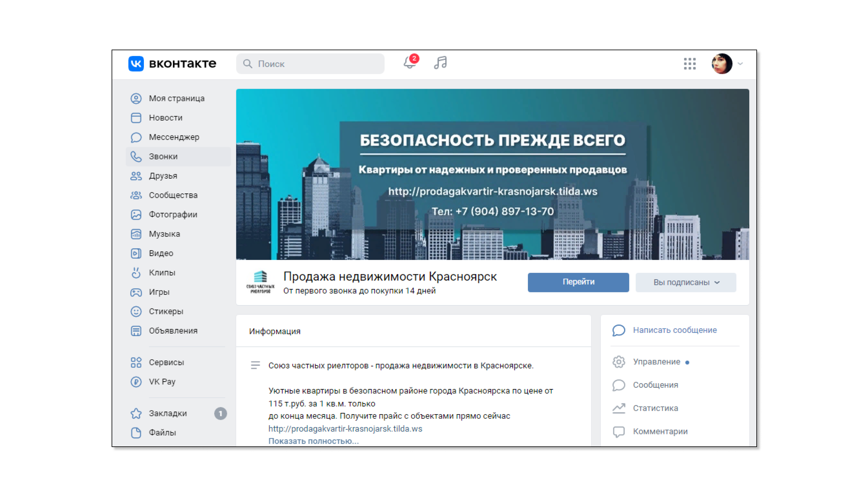Click the bookmarks counter badge 1
868x496 pixels.
click(x=220, y=414)
